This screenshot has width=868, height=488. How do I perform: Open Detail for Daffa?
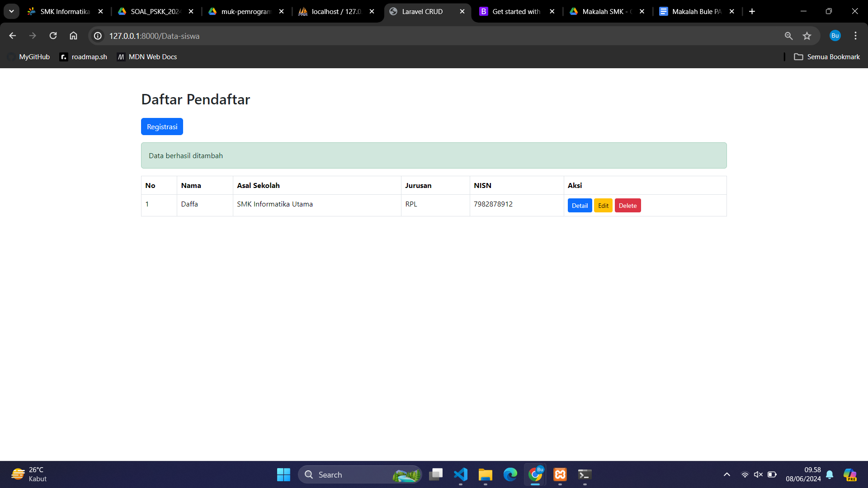[x=580, y=206]
